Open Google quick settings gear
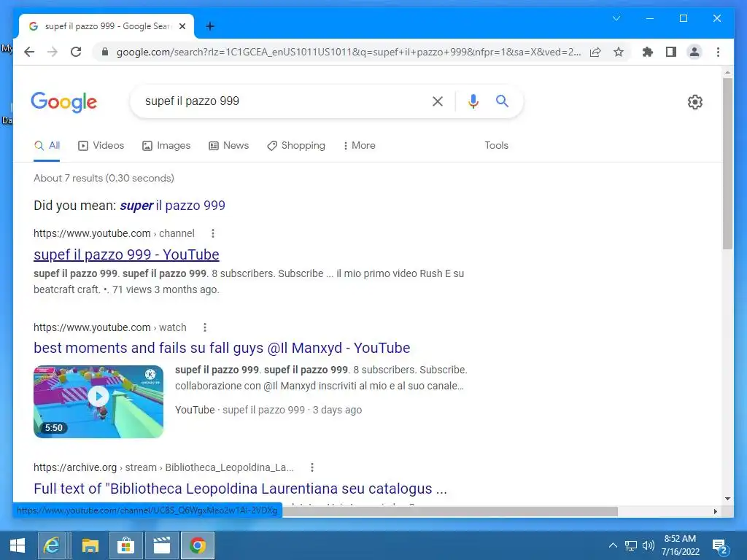This screenshot has height=560, width=747. point(695,102)
